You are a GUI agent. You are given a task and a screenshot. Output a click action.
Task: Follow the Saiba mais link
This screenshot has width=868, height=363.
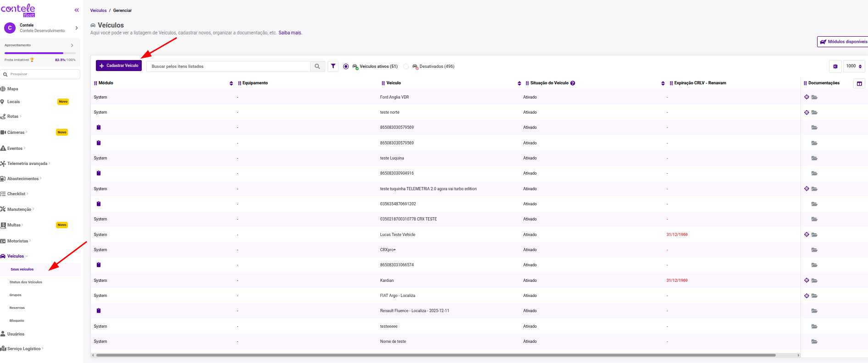(290, 33)
